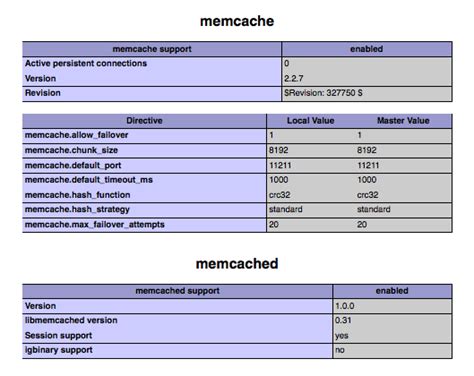Screen dimensions: 474x376
Task: Click the Master Value column header
Action: (403, 121)
